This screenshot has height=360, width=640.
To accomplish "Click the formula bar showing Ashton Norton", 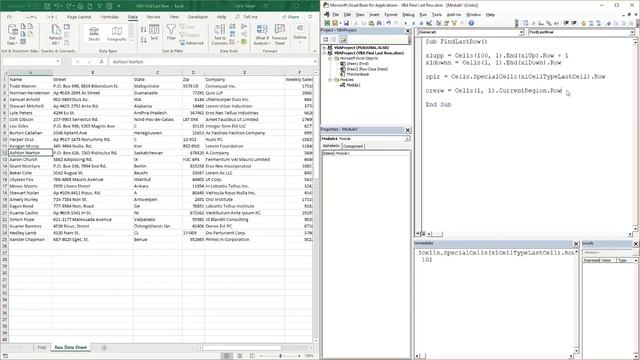I will point(212,62).
